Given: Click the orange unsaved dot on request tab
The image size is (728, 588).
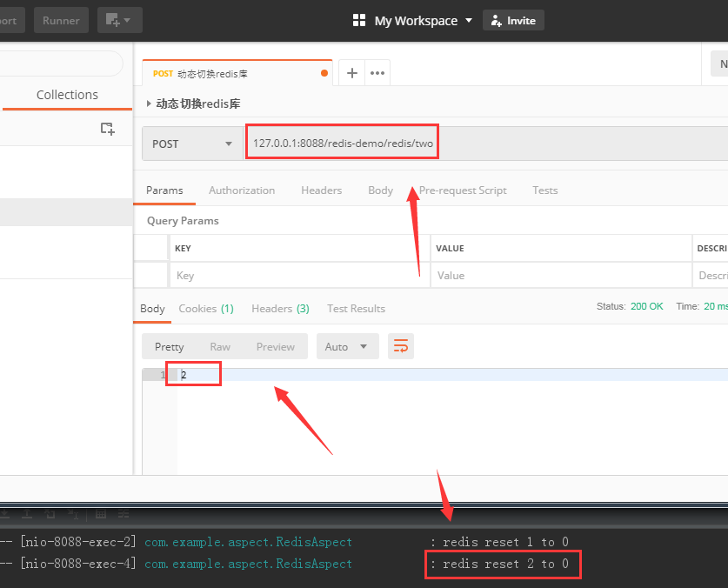Looking at the screenshot, I should click(324, 73).
